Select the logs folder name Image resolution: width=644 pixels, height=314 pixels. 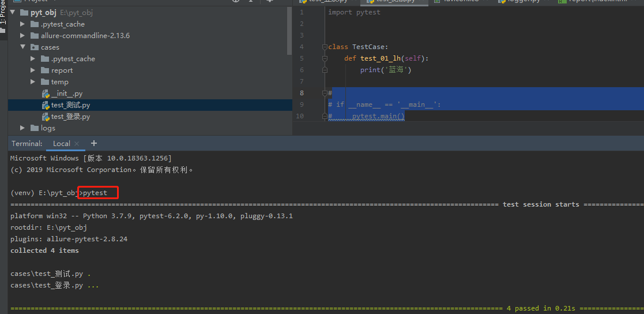[48, 128]
